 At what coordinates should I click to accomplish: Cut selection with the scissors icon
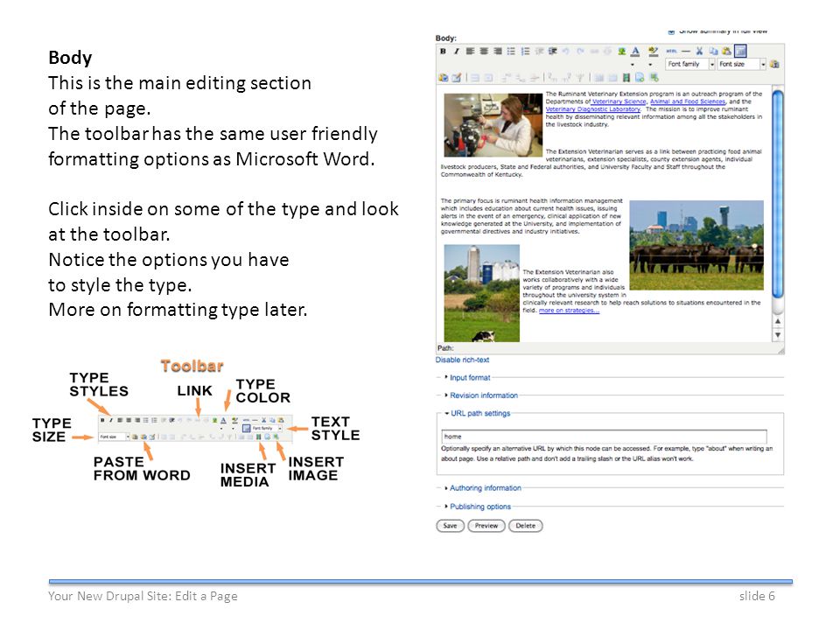[x=699, y=52]
